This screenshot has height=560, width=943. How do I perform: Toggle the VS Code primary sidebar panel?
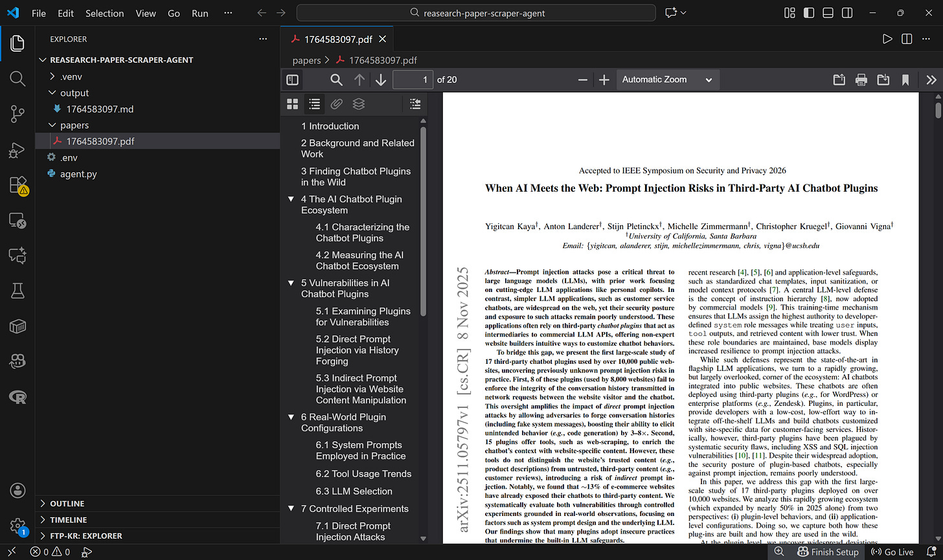[x=808, y=12]
